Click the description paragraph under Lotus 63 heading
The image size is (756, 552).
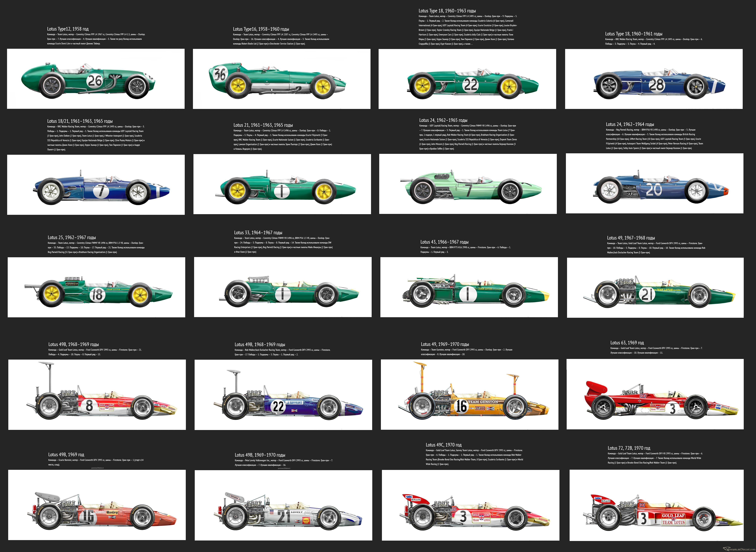tap(656, 350)
